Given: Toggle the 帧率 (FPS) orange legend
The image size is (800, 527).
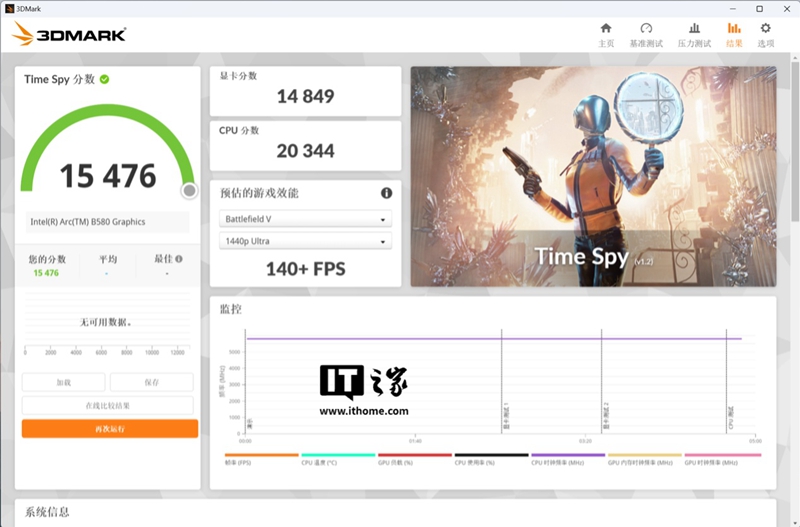Looking at the screenshot, I should [x=261, y=459].
